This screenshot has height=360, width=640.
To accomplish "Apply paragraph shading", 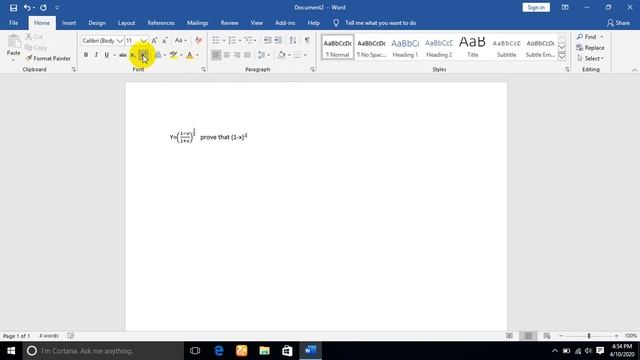I will [282, 55].
